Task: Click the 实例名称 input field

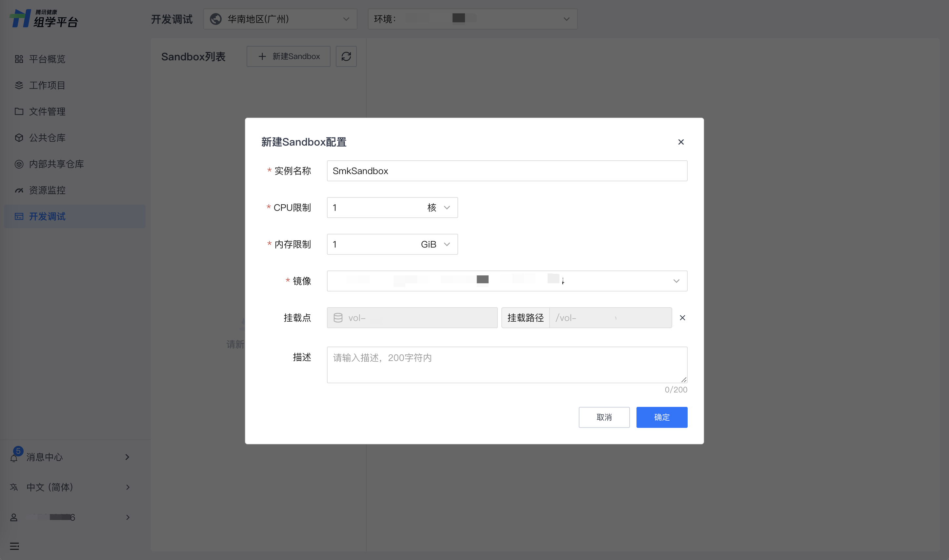Action: point(506,171)
